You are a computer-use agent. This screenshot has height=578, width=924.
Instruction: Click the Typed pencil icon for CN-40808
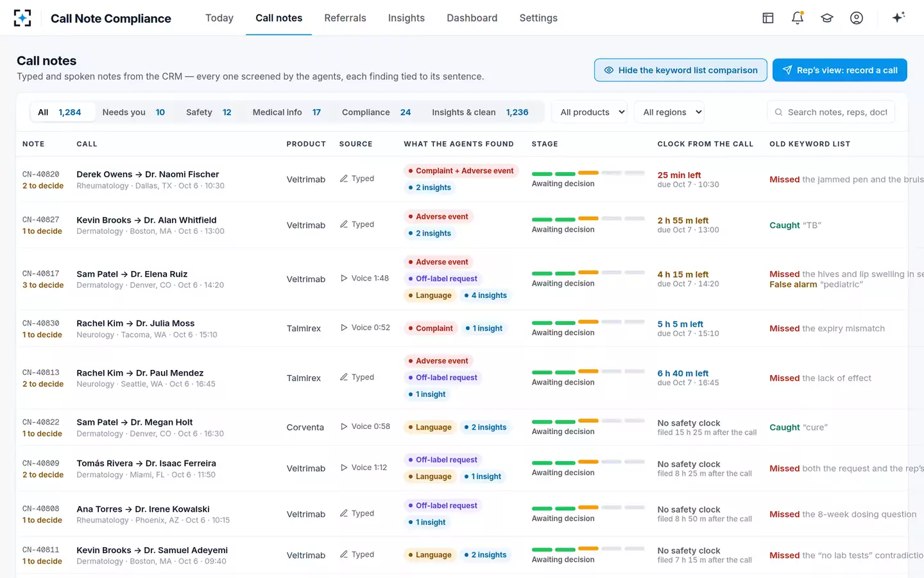[344, 513]
